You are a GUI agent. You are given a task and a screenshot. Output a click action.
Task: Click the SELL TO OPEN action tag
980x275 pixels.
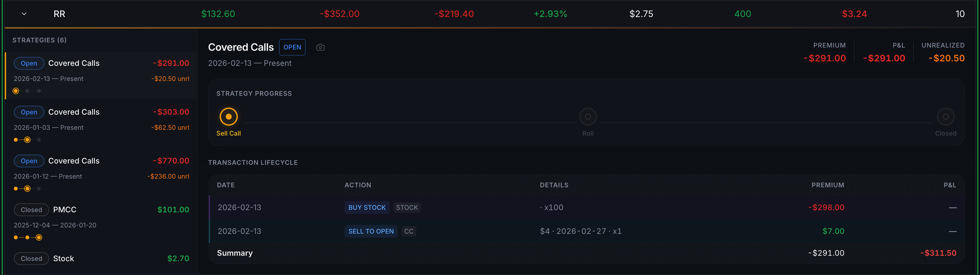click(371, 231)
